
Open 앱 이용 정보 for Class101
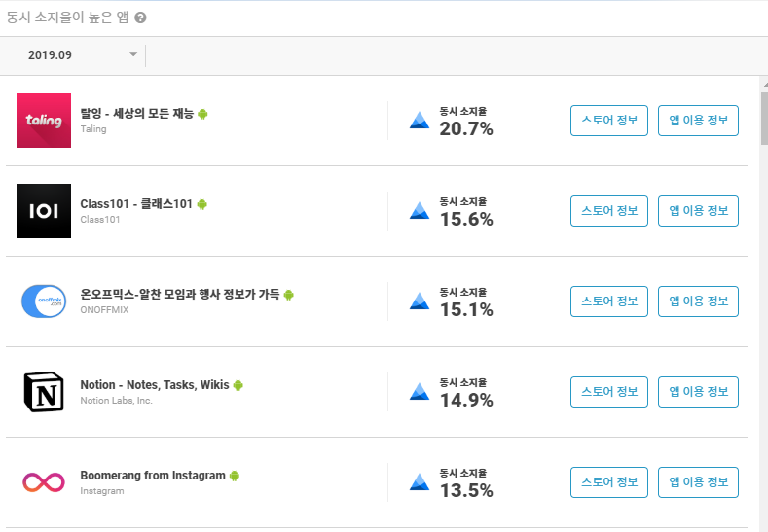[x=699, y=211]
